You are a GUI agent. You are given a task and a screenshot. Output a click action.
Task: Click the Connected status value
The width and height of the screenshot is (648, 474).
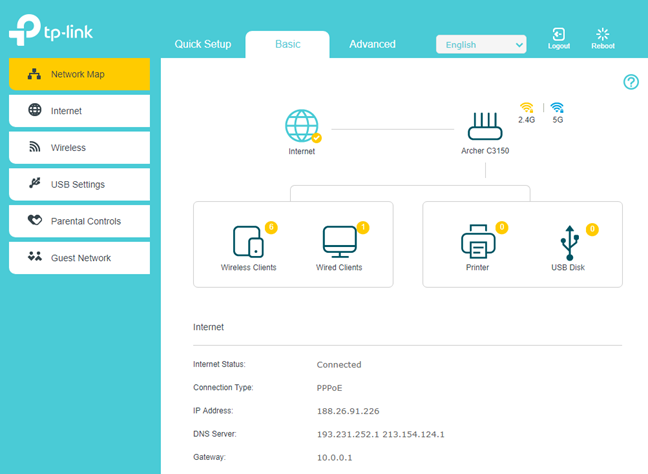coord(339,364)
